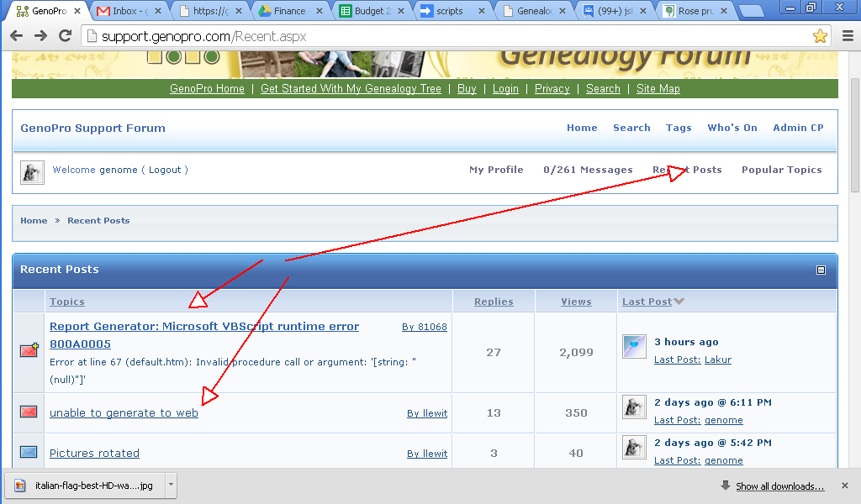
Task: Open the downloaded italian-flag jpg file
Action: tap(85, 486)
